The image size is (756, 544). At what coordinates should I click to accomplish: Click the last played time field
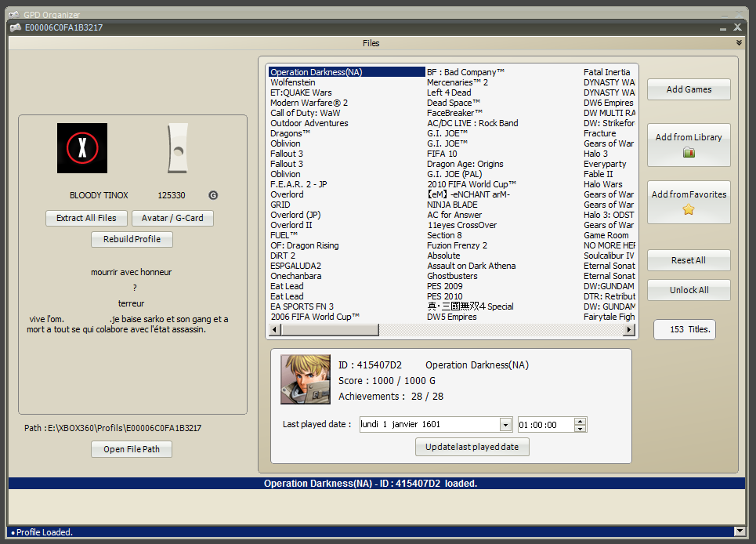pyautogui.click(x=546, y=425)
